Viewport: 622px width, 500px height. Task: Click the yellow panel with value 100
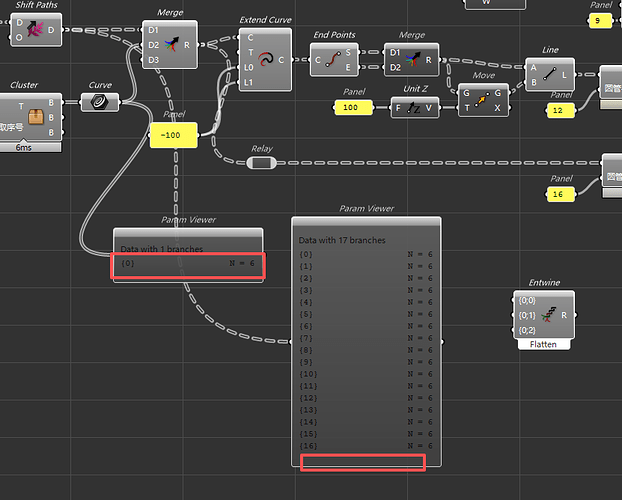tap(350, 107)
